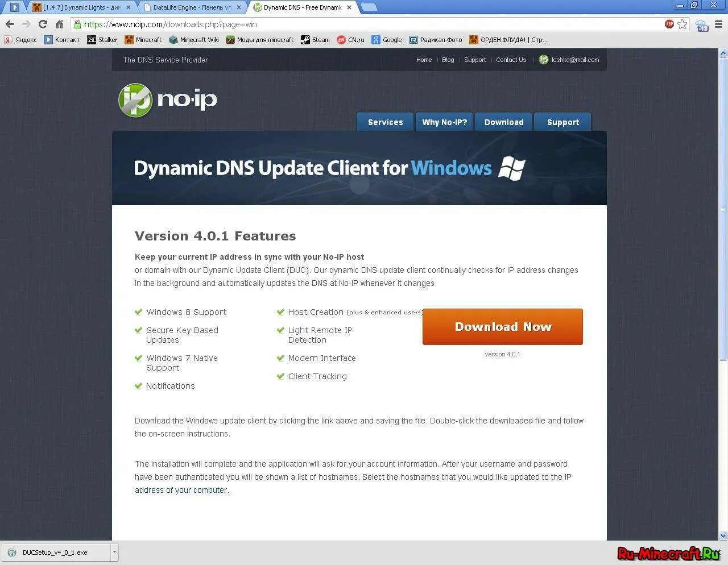
Task: Click the Support link in top bar
Action: coord(475,60)
